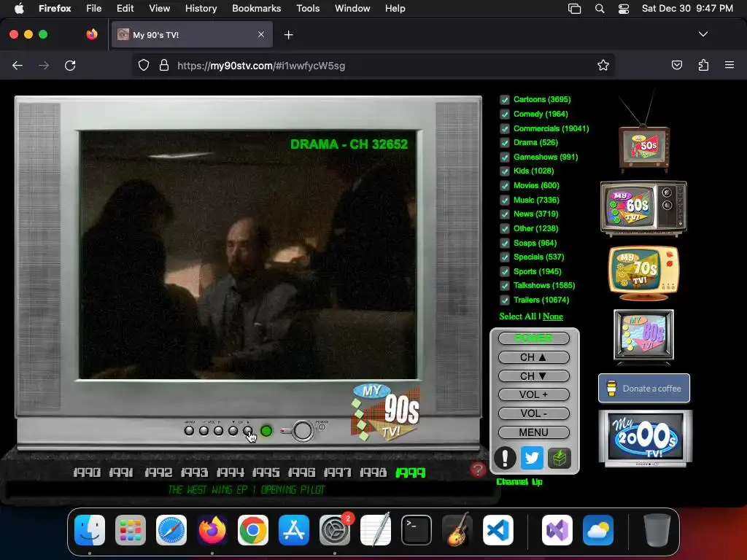Open the History menu
747x560 pixels.
point(201,9)
